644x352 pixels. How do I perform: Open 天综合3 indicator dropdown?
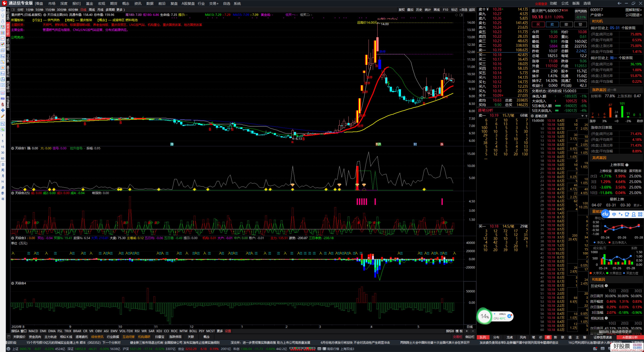(13, 238)
